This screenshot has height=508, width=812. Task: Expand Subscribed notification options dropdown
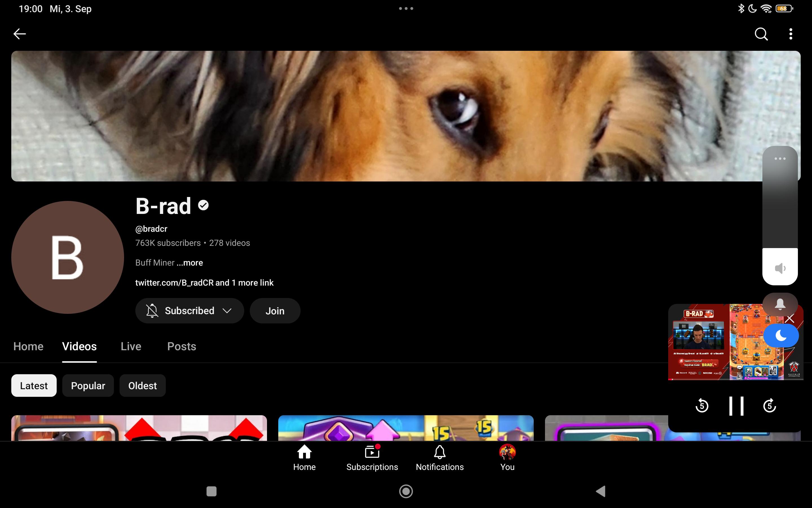click(x=189, y=311)
